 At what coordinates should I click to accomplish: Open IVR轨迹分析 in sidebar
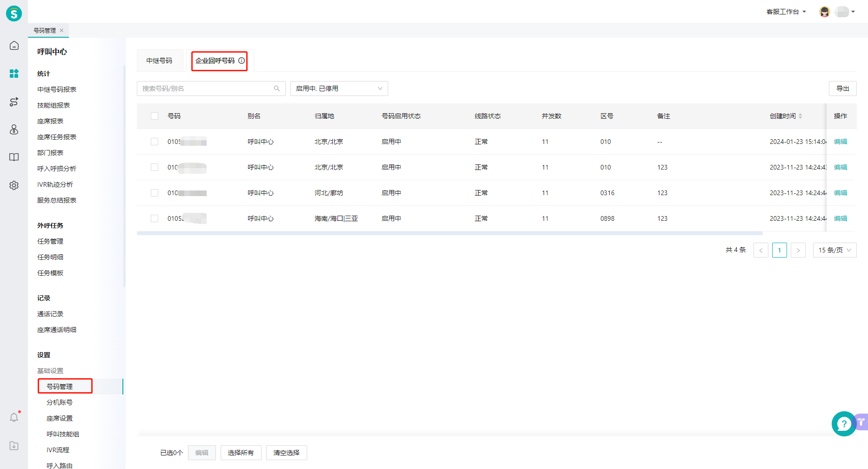coord(55,184)
